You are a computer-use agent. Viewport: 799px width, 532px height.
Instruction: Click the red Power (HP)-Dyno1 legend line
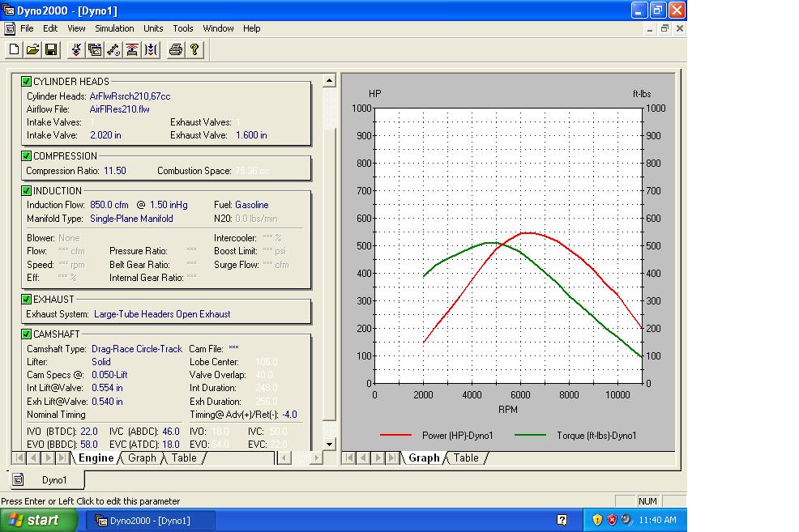coord(396,436)
